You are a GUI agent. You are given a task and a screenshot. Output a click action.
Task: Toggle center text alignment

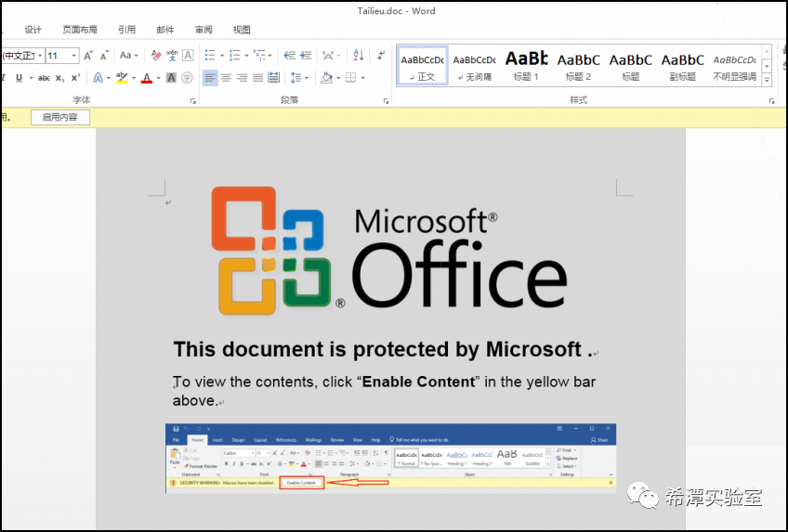226,78
